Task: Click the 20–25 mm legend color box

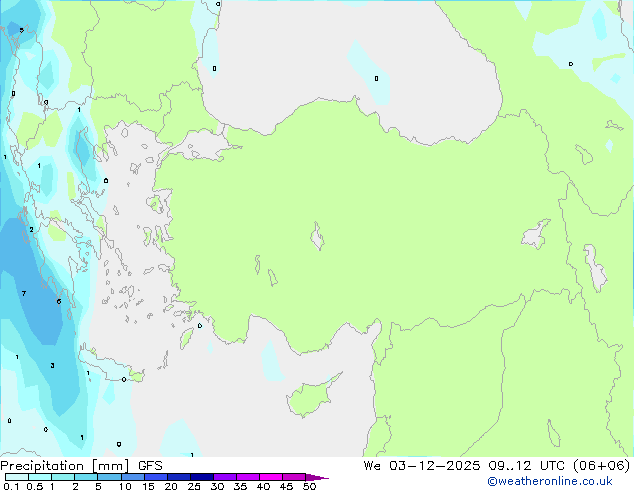Action: (178, 477)
